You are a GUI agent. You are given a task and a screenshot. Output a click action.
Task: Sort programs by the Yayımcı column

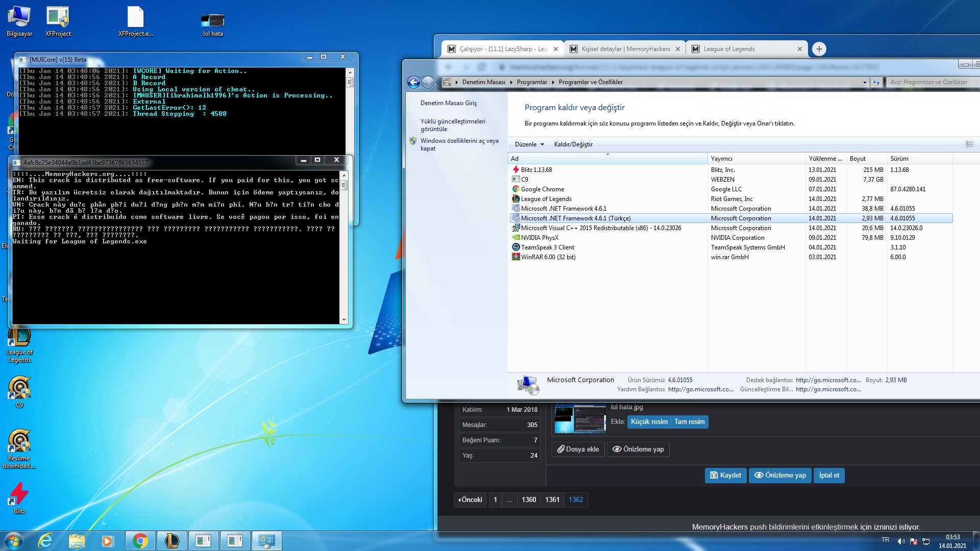click(756, 159)
